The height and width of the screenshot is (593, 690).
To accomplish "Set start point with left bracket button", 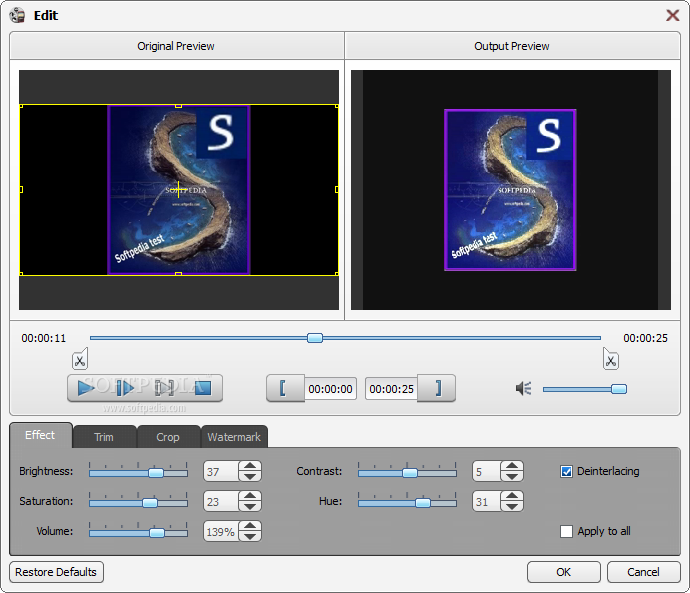I will point(285,388).
